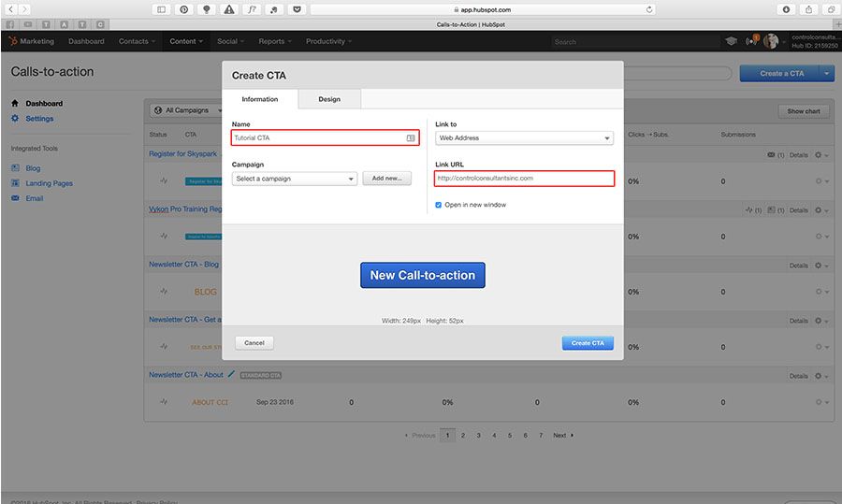
Task: Open a new tab with the plus icon
Action: coord(837,24)
